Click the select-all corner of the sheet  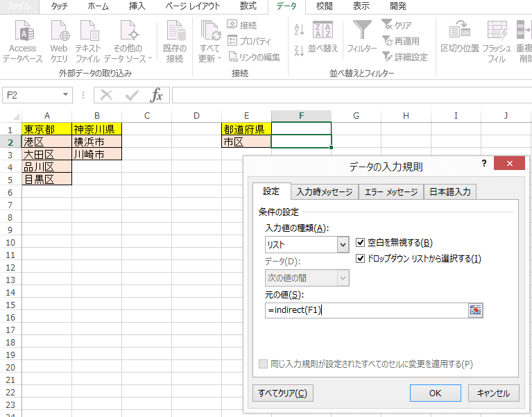pyautogui.click(x=16, y=117)
